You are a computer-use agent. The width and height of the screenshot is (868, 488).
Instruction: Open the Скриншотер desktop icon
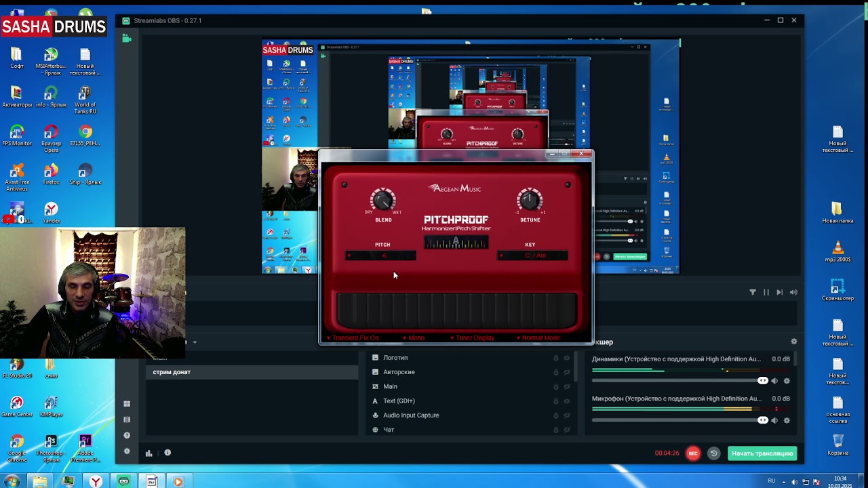837,290
